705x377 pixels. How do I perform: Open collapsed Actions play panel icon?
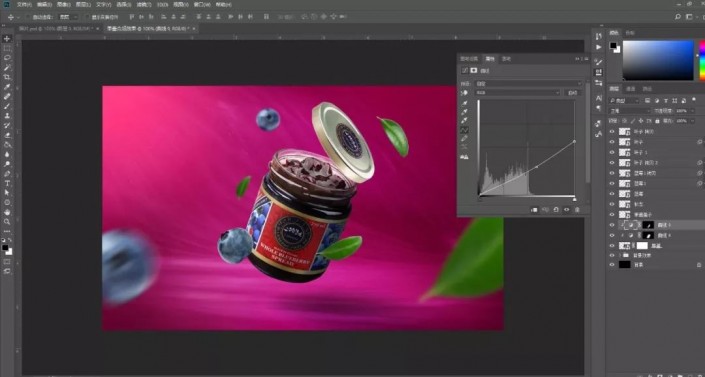[598, 47]
